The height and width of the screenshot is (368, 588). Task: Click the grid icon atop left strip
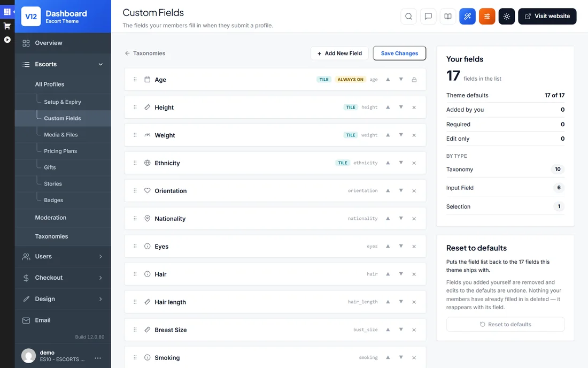coord(7,12)
